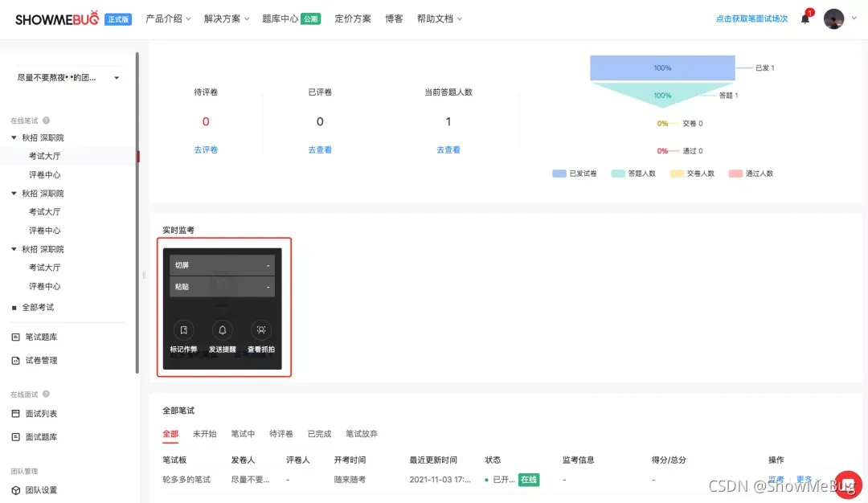The width and height of the screenshot is (868, 503).
Task: Expand the arrow beside the avatar
Action: coord(854,18)
